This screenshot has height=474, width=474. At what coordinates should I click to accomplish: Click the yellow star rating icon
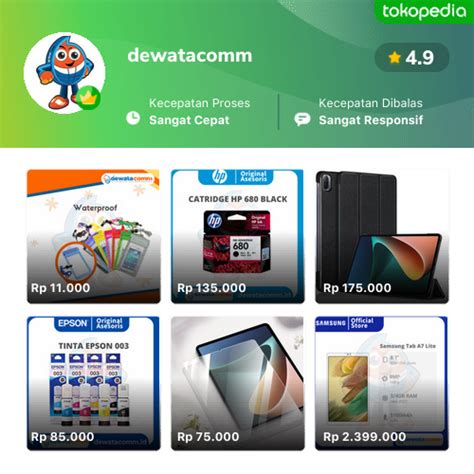pos(394,57)
